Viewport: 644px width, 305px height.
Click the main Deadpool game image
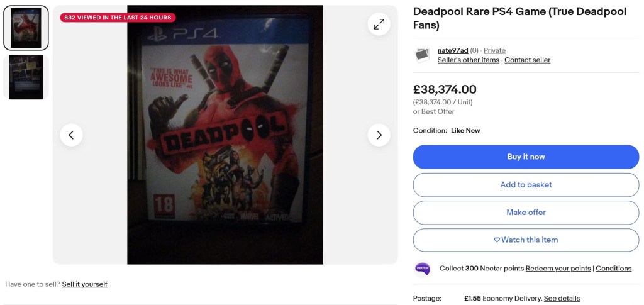click(225, 135)
